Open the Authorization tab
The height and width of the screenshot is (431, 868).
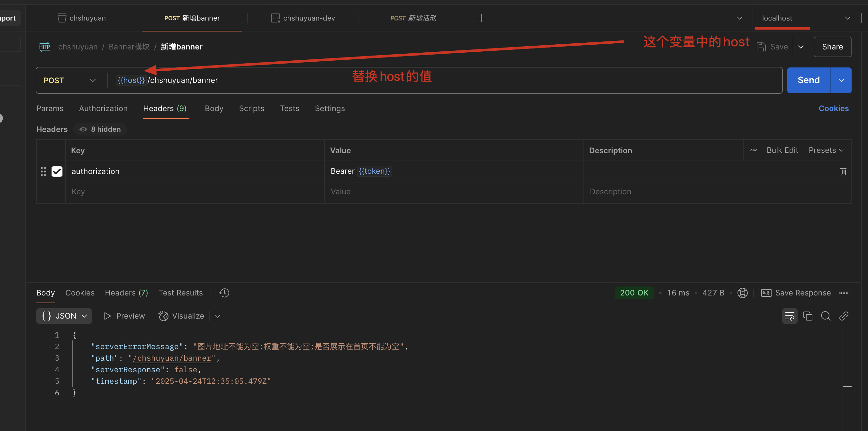coord(103,109)
